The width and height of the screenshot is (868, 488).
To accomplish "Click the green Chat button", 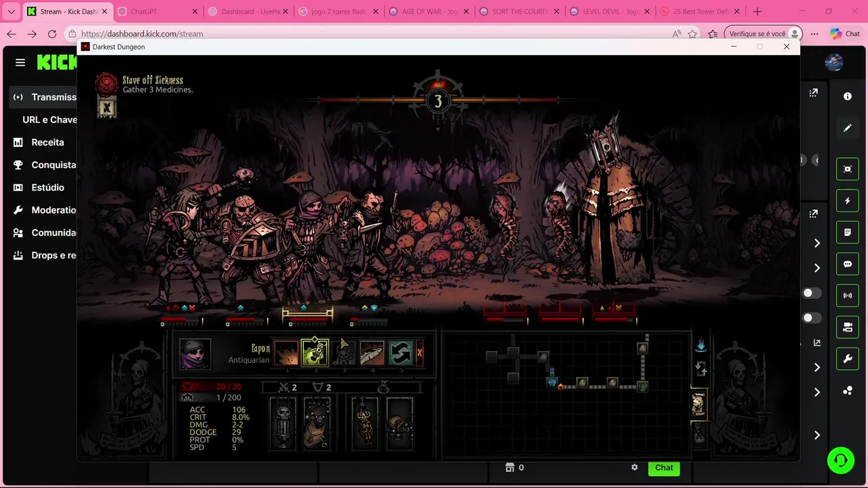I will pos(664,468).
